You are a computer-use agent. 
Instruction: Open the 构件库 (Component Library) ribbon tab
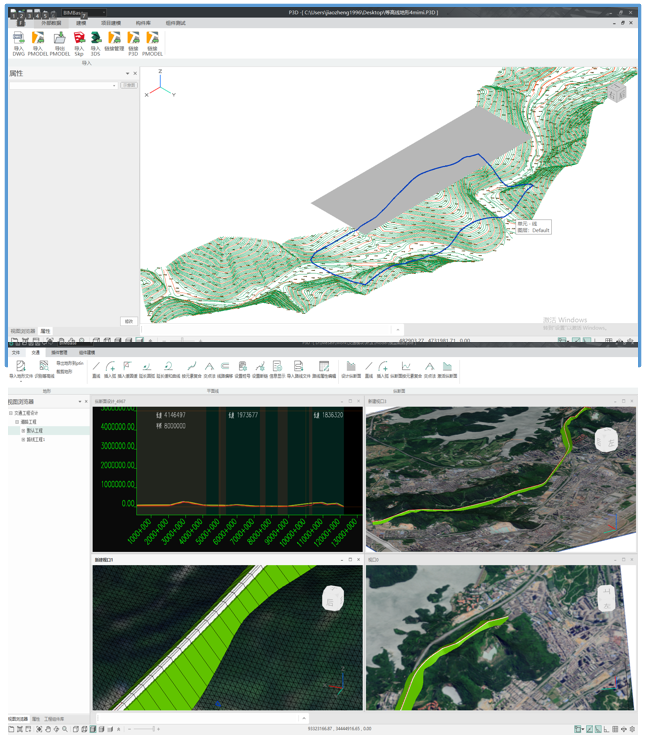point(142,23)
